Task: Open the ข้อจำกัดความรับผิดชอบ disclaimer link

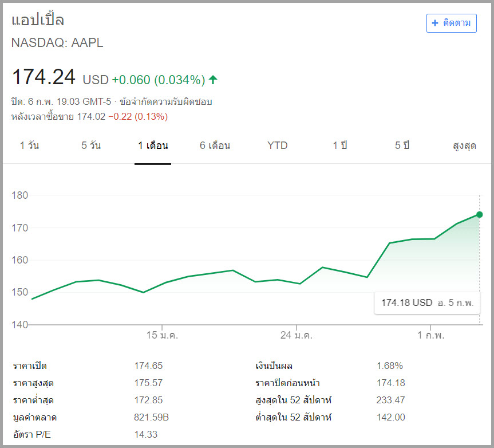Action: click(x=165, y=102)
